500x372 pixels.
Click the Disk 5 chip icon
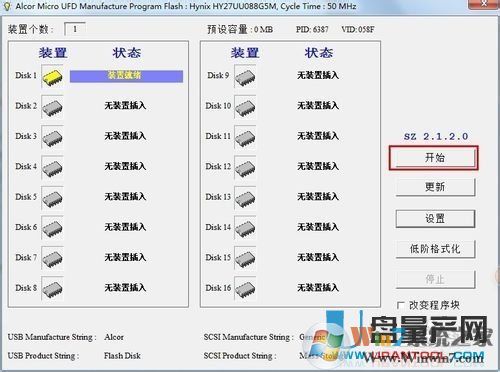click(x=52, y=198)
